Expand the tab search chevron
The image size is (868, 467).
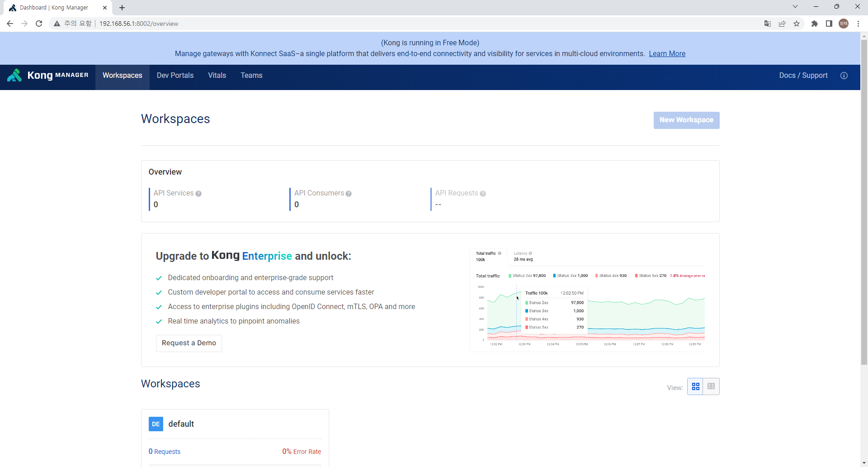[x=795, y=7]
